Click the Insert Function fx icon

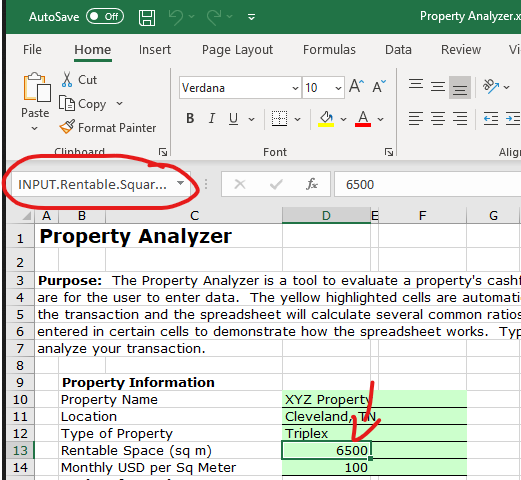[312, 184]
